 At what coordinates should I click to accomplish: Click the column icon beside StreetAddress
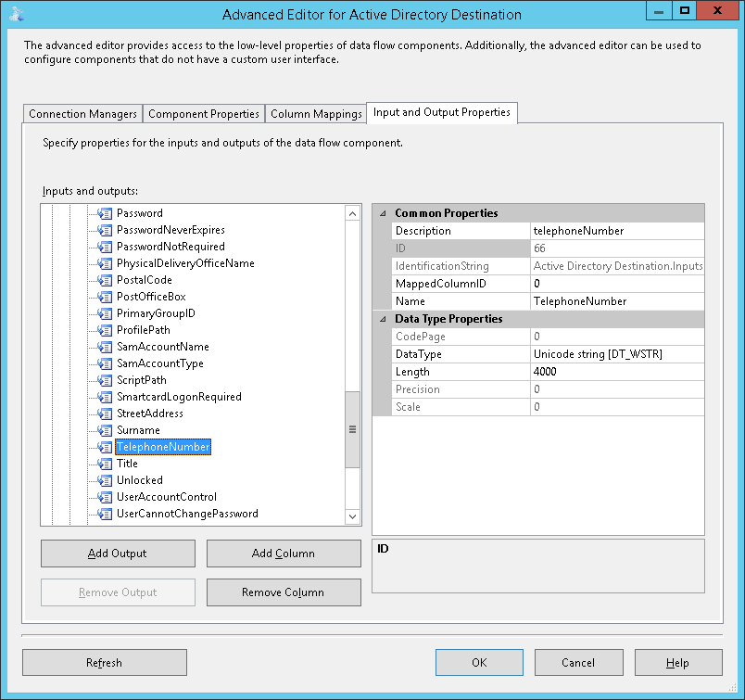[105, 414]
